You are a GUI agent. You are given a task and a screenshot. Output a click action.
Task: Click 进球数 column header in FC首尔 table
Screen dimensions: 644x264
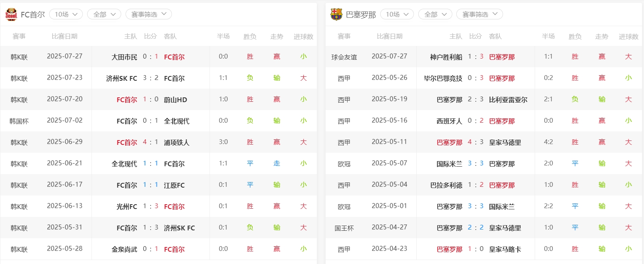pyautogui.click(x=303, y=36)
